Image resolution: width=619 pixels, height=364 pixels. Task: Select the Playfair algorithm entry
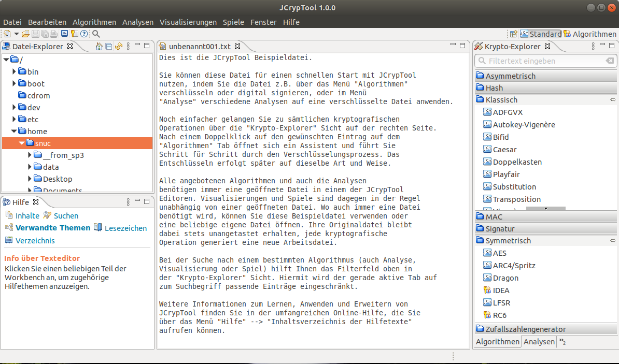pos(501,174)
